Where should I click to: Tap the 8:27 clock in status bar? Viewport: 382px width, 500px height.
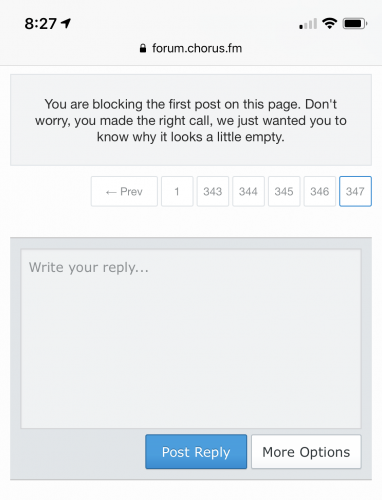coord(40,24)
